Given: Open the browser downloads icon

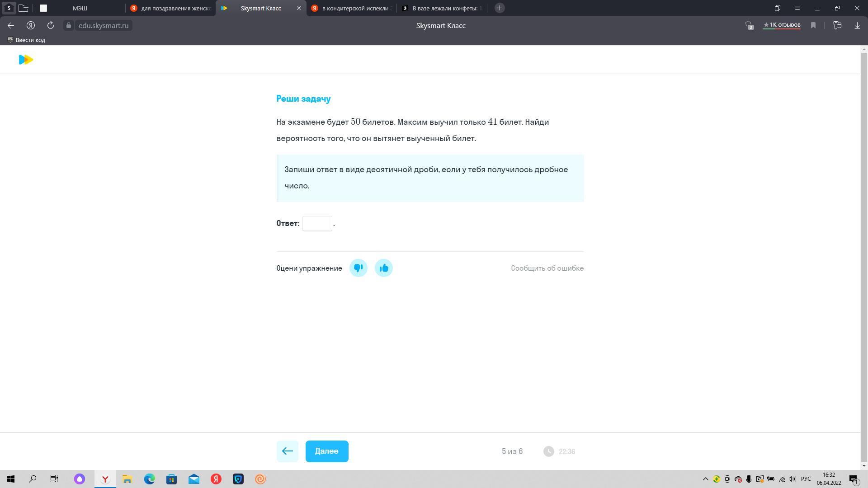Looking at the screenshot, I should 857,25.
